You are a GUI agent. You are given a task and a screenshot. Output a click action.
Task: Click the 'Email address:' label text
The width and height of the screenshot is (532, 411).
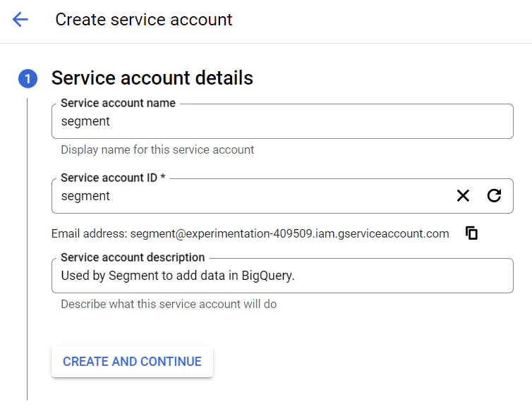click(x=89, y=233)
